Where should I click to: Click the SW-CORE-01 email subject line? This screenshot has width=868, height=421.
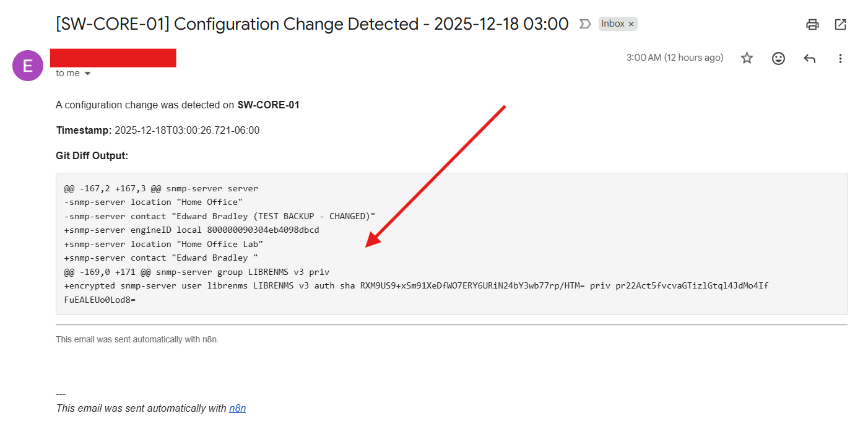tap(312, 24)
